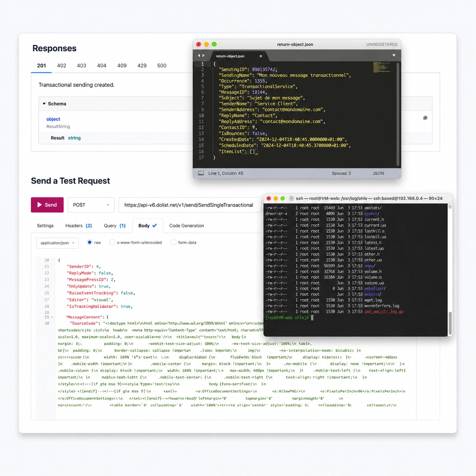The height and width of the screenshot is (476, 476).
Task: Click the "SendingID" line in Sublime editor
Action: 248,69
